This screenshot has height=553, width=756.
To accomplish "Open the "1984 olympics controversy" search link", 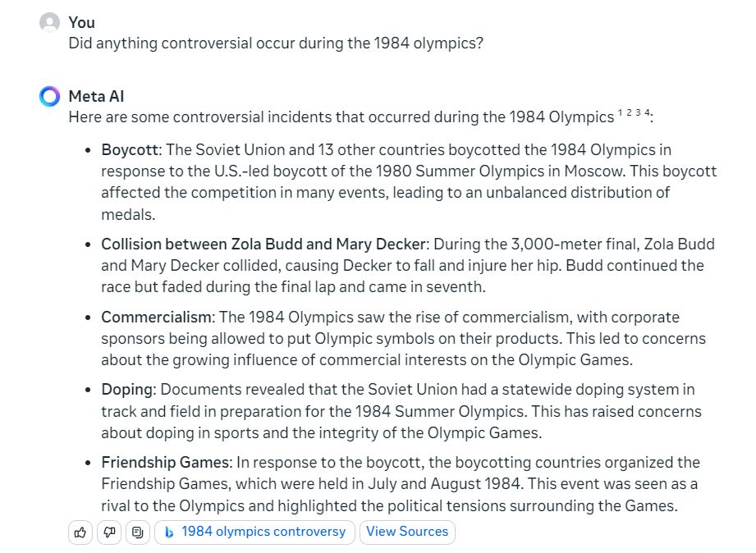I will (x=263, y=532).
